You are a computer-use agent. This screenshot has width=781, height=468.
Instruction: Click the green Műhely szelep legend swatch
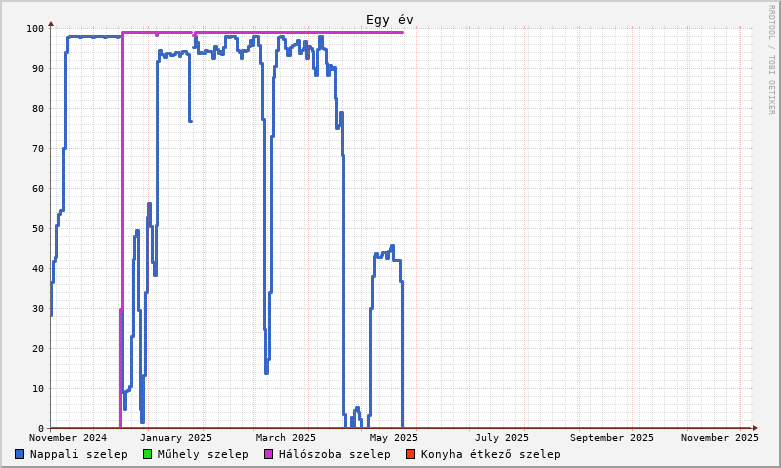(x=148, y=454)
